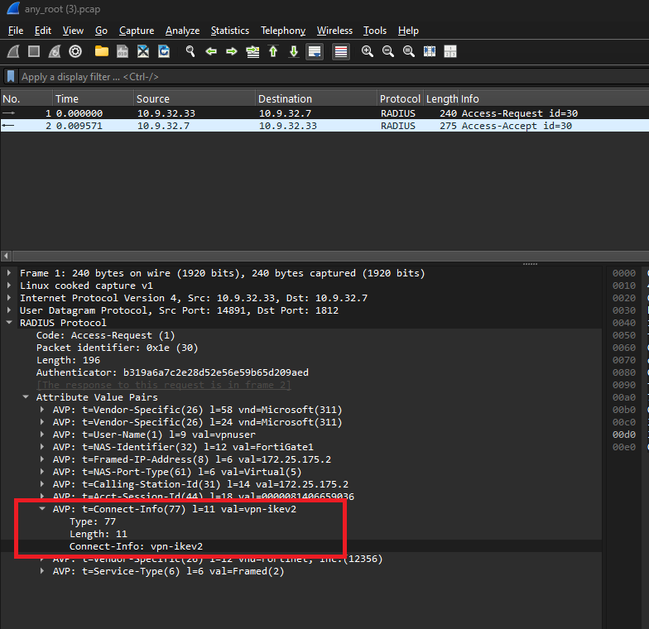Select the Access-Accept packet row

tap(300, 126)
